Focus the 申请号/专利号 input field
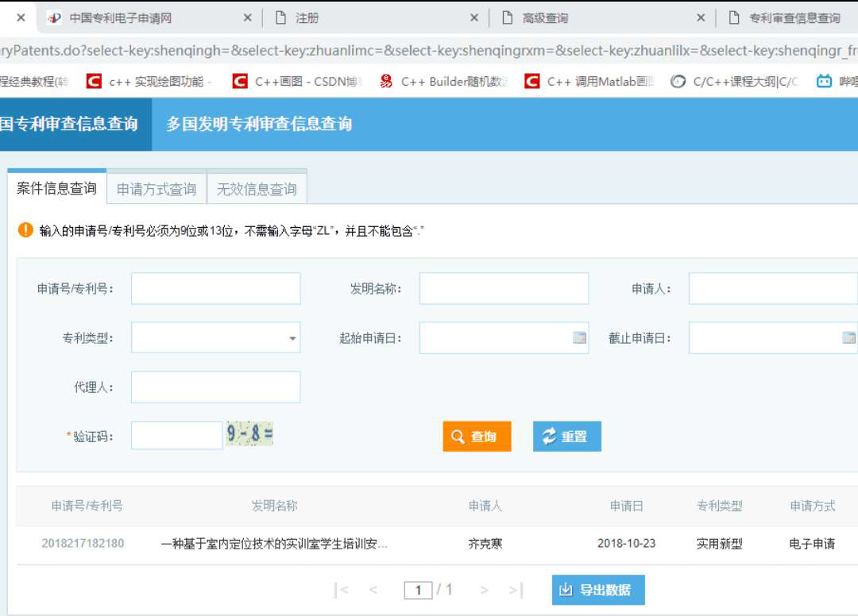 (215, 289)
